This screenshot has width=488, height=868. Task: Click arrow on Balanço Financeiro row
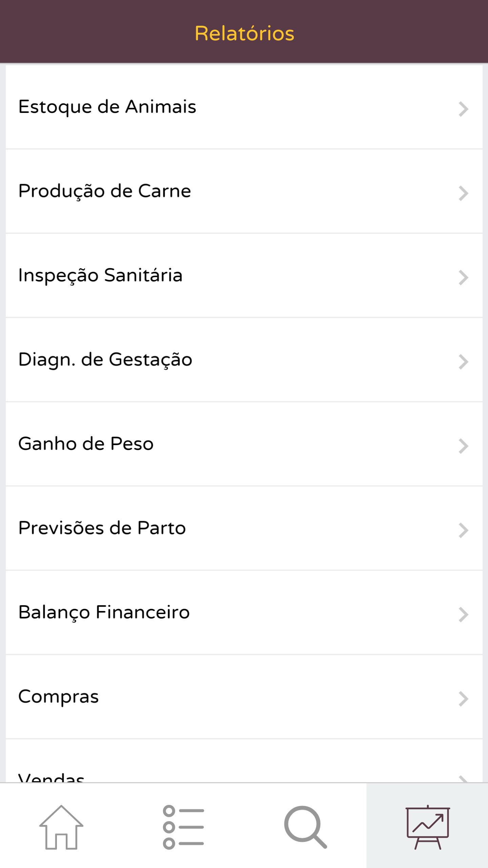(463, 615)
